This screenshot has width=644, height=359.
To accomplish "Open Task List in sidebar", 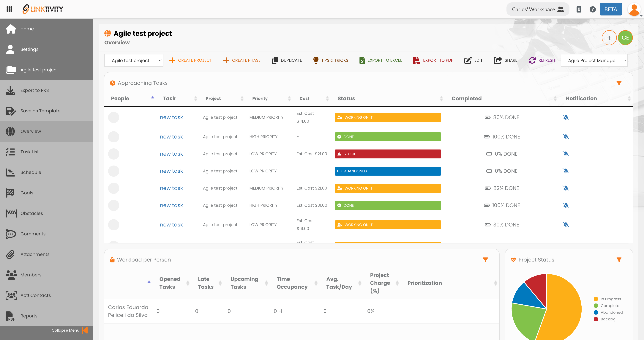I will point(47,152).
